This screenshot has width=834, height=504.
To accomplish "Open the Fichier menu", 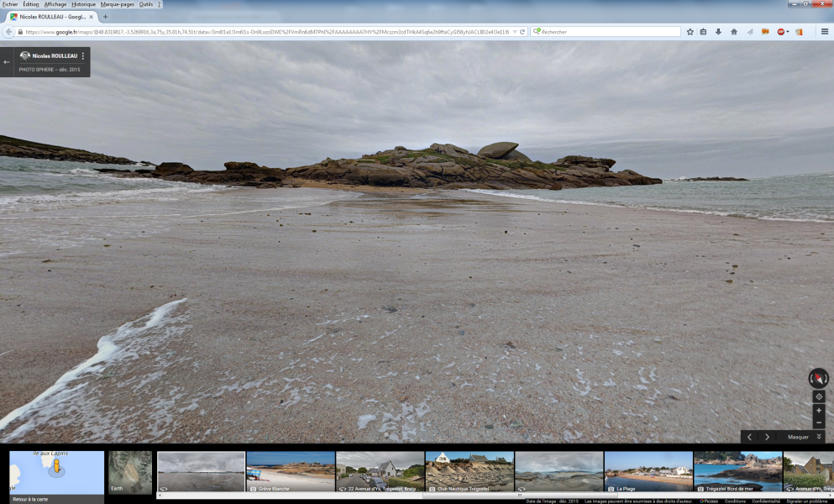I will coord(10,4).
